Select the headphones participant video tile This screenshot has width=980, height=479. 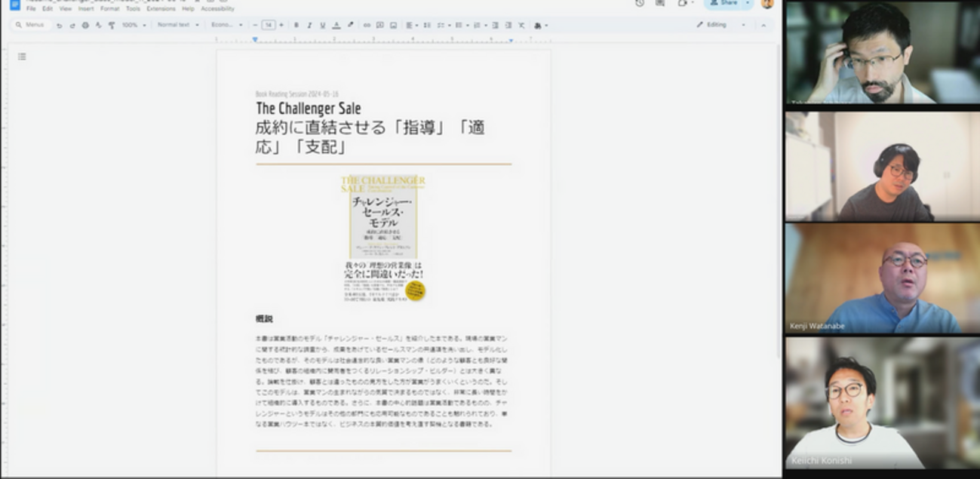(x=883, y=166)
